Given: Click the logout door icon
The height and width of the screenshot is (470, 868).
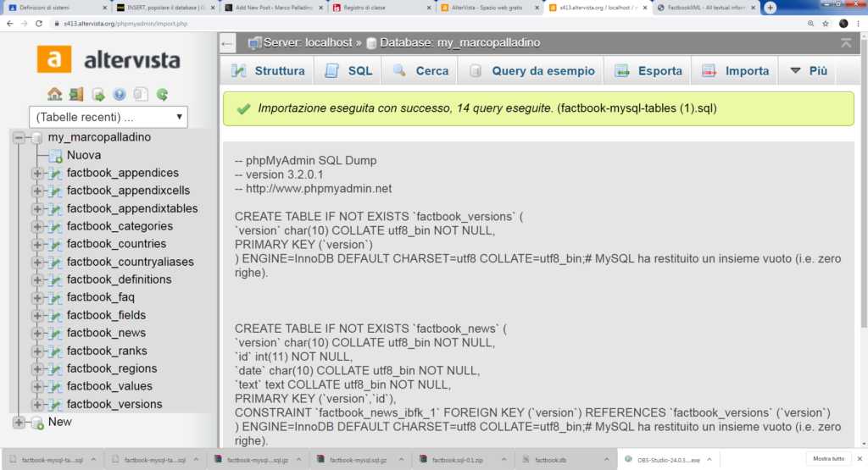Looking at the screenshot, I should (76, 94).
